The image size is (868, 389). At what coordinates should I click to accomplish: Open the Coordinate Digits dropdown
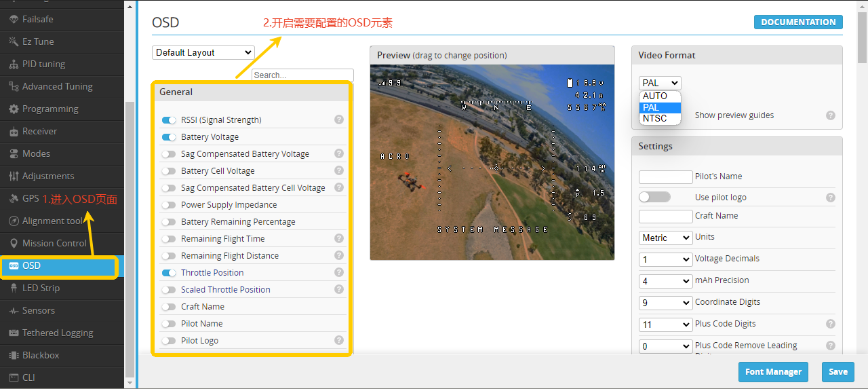pos(665,303)
